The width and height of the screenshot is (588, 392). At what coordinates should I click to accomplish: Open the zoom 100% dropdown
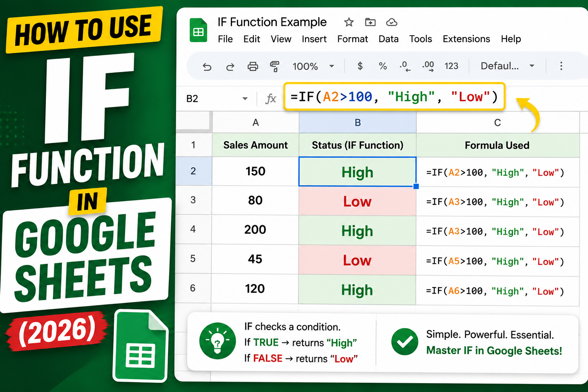313,67
